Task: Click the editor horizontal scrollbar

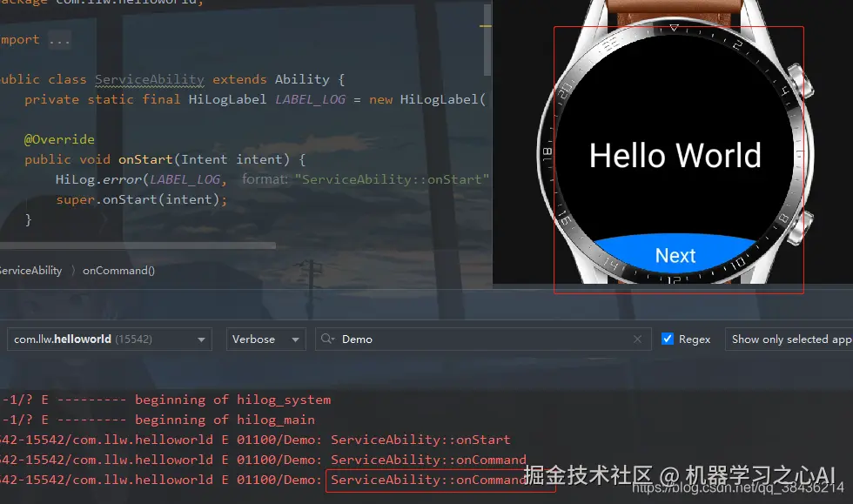Action: [x=138, y=245]
